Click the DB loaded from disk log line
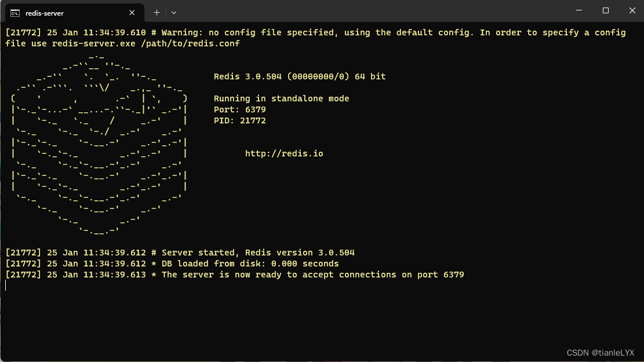 (x=172, y=263)
